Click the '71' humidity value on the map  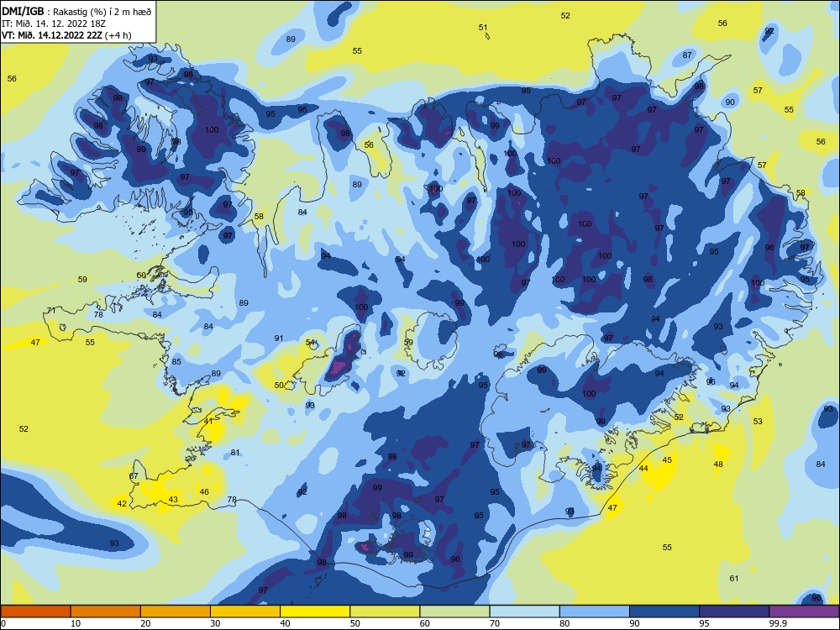pos(51,310)
